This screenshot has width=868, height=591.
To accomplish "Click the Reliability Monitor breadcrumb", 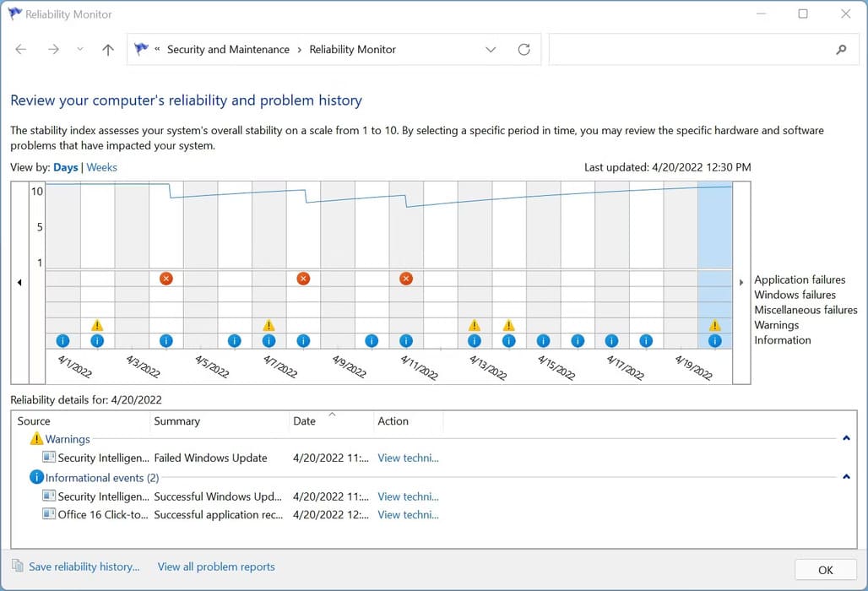I will pyautogui.click(x=353, y=49).
